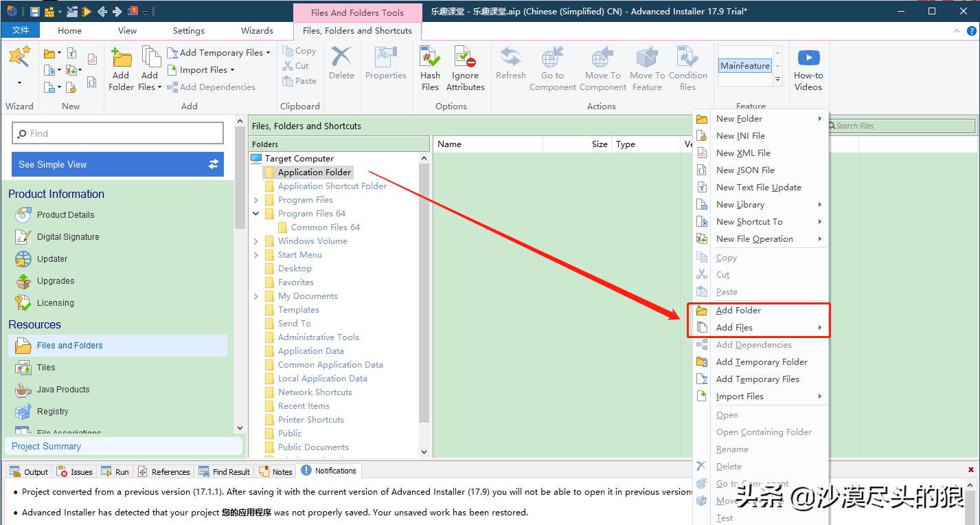Open Licensing in Product Information
Image resolution: width=980 pixels, height=525 pixels.
55,302
